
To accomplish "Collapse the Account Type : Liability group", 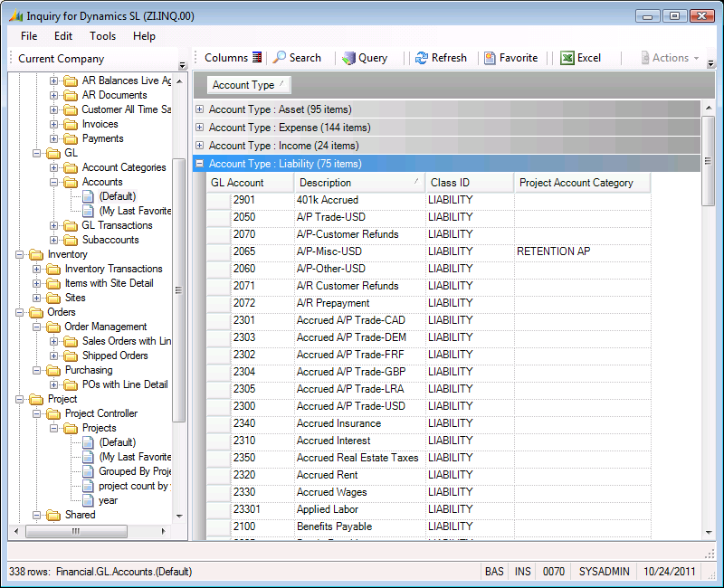I will [x=200, y=164].
